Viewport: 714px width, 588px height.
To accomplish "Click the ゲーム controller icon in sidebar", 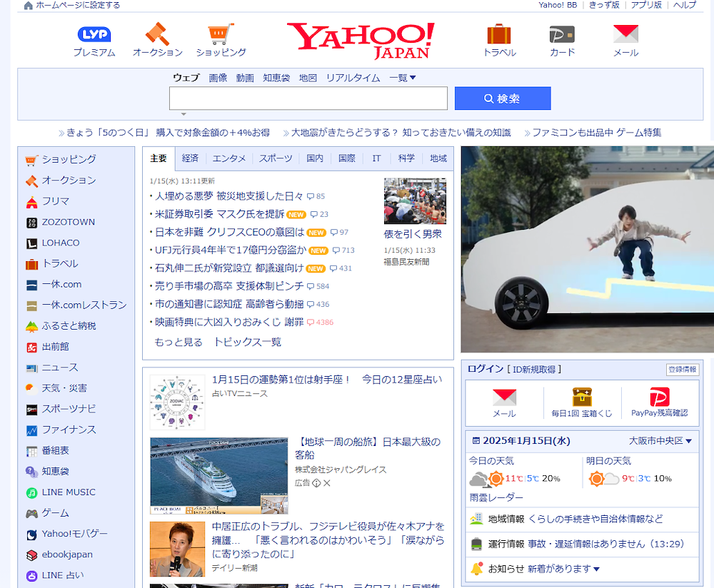I will click(x=31, y=514).
